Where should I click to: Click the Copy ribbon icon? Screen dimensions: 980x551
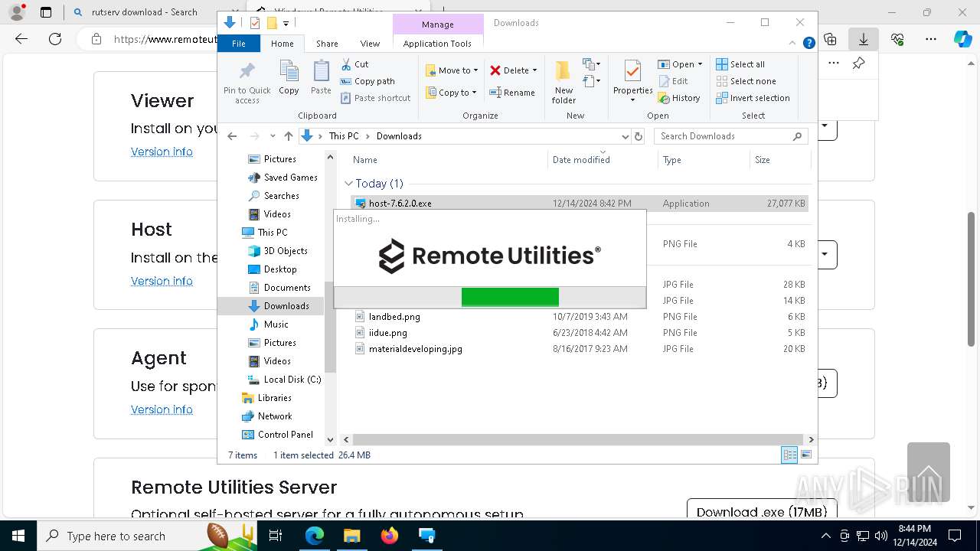[289, 77]
